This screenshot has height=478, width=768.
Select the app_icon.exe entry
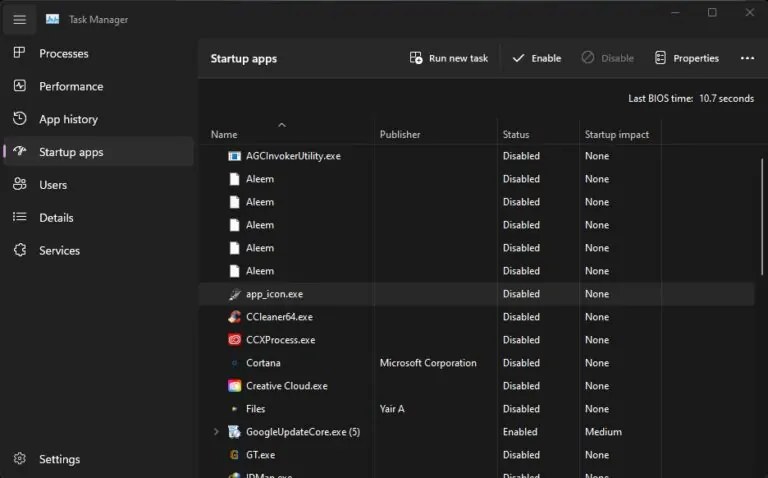coord(274,294)
